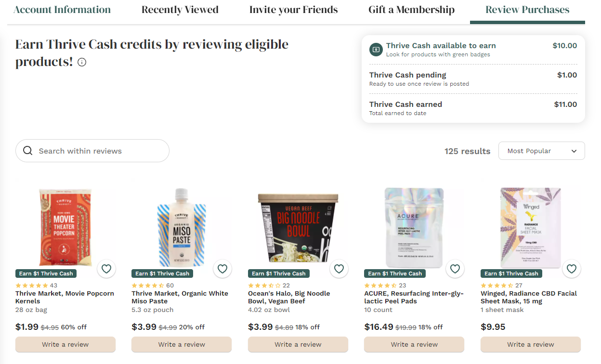The image size is (601, 364).
Task: Switch to Recently Viewed tab
Action: [x=180, y=10]
